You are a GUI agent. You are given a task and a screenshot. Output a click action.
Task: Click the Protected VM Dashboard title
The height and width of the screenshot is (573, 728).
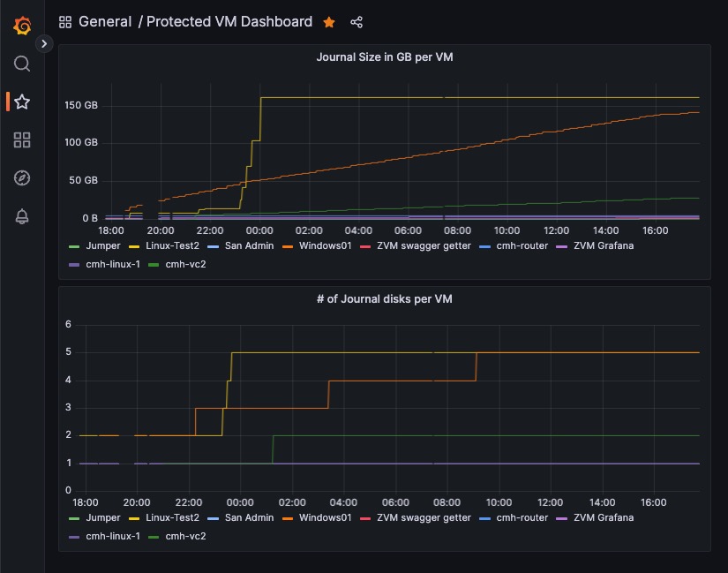229,21
